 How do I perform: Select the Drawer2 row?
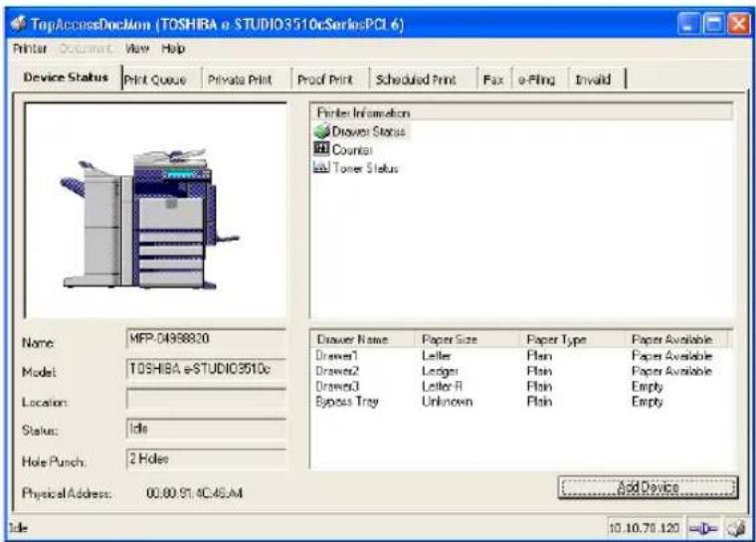pyautogui.click(x=520, y=371)
